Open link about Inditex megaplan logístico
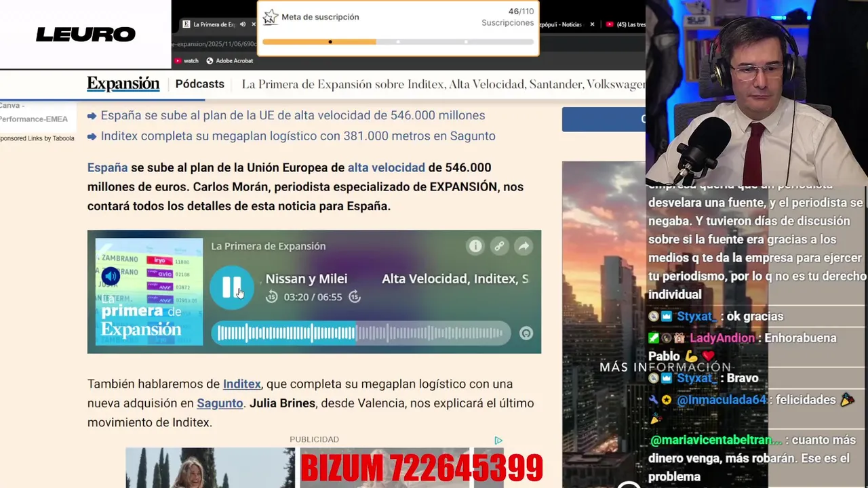The height and width of the screenshot is (488, 868). tap(298, 136)
